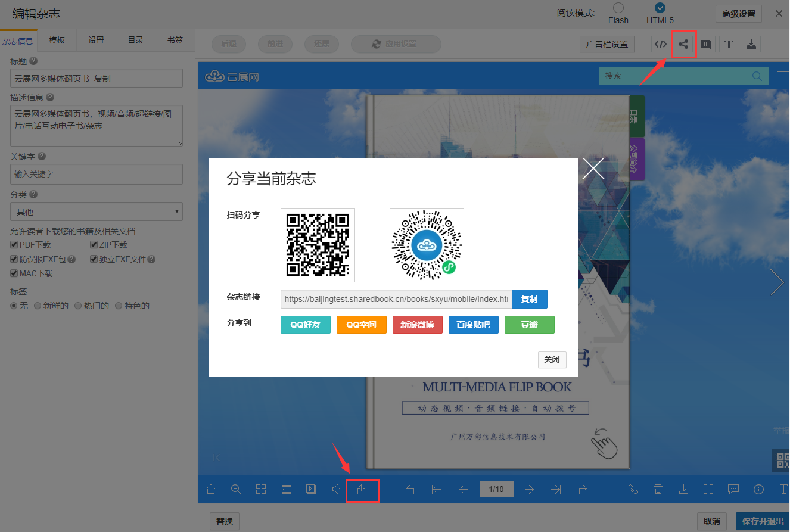Jump to last page arrow icon
The width and height of the screenshot is (790, 532).
coord(556,490)
